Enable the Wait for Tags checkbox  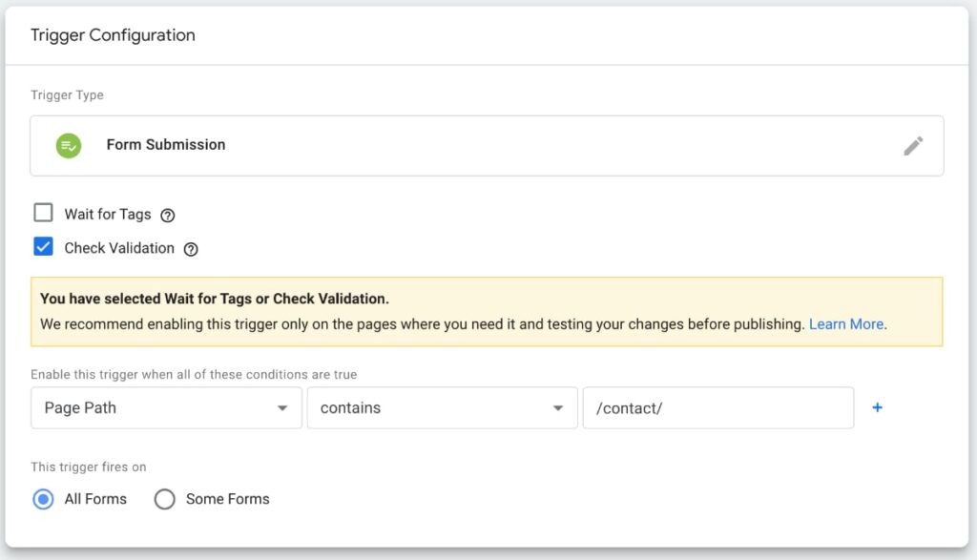click(x=43, y=213)
